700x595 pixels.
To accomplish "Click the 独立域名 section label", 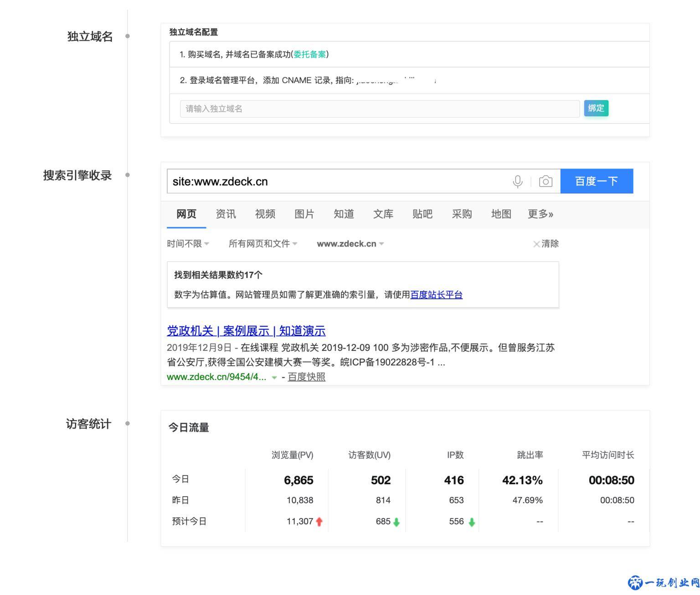I will (x=90, y=36).
